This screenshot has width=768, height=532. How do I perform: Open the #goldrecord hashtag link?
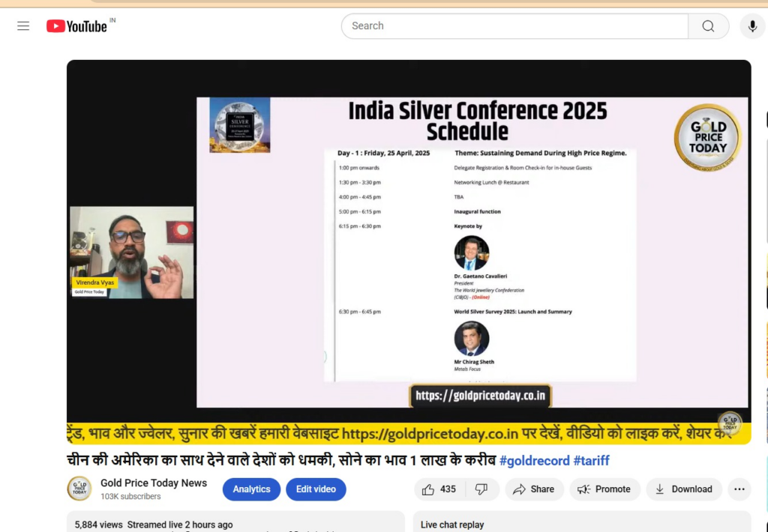click(534, 461)
